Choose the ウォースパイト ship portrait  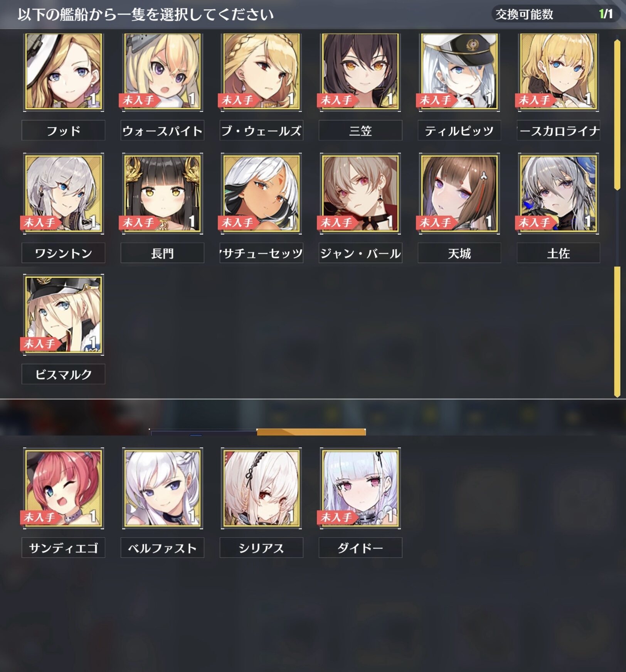pos(162,72)
